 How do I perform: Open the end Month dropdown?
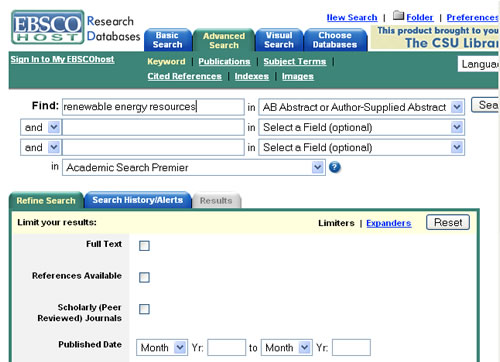[287, 348]
